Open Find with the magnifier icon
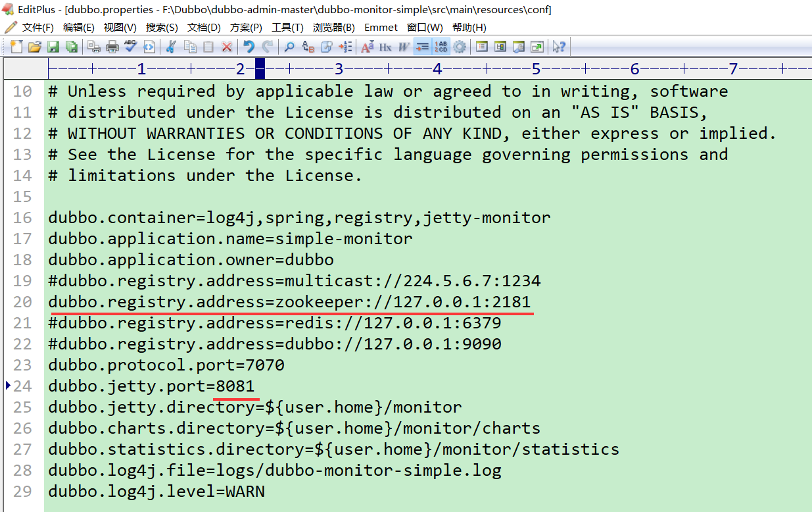812x512 pixels. click(289, 47)
